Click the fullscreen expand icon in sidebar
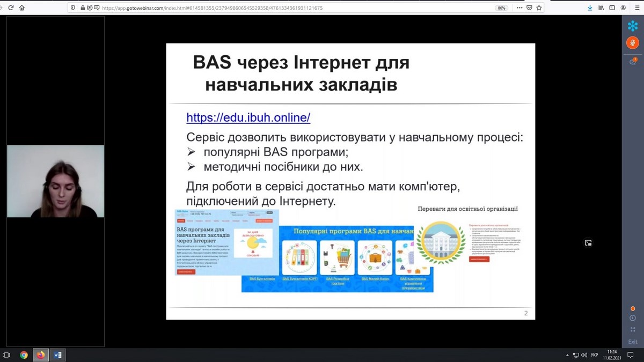The image size is (644, 362). (633, 329)
